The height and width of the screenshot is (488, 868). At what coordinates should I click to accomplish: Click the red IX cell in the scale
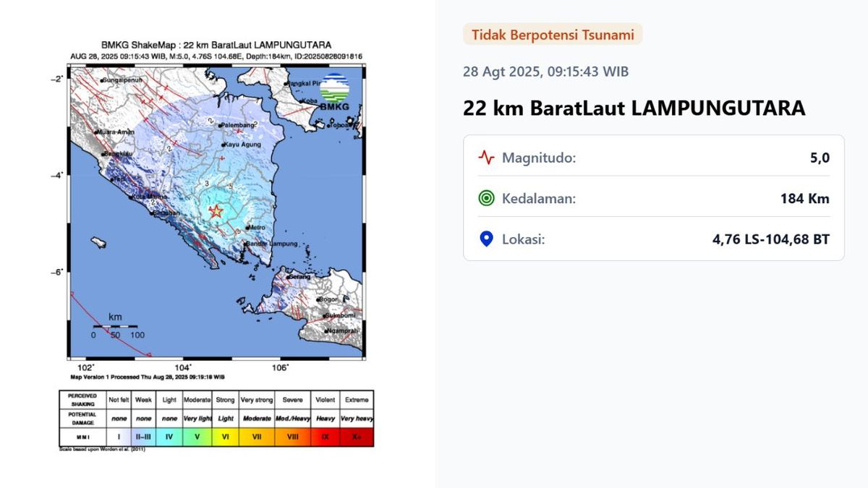(325, 436)
